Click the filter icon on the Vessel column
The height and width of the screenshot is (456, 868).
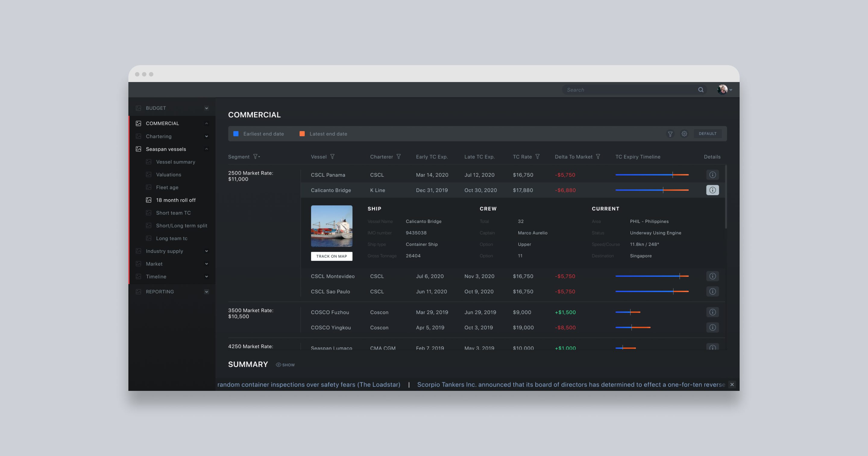(x=332, y=157)
